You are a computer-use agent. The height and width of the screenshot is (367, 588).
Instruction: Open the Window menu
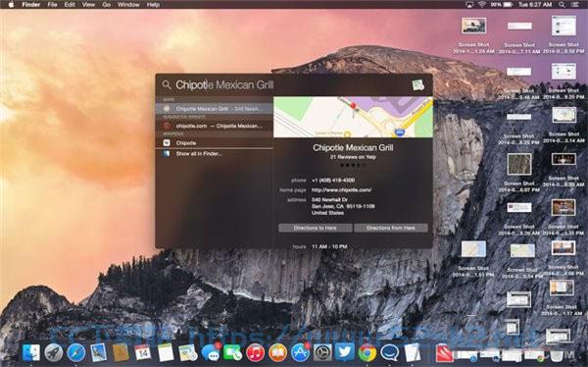(x=128, y=5)
